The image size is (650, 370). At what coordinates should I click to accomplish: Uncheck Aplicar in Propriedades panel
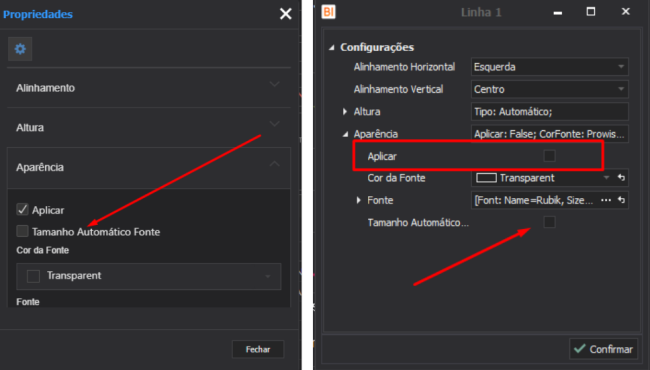[x=22, y=209]
